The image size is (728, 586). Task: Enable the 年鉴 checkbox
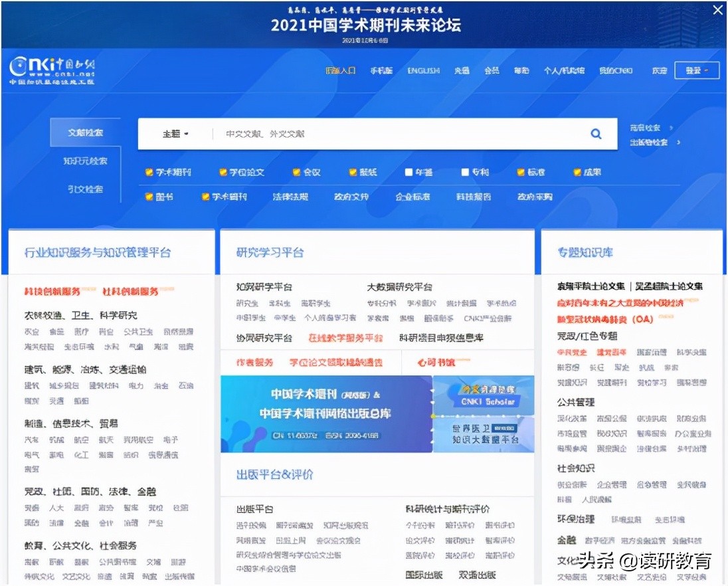pyautogui.click(x=409, y=172)
